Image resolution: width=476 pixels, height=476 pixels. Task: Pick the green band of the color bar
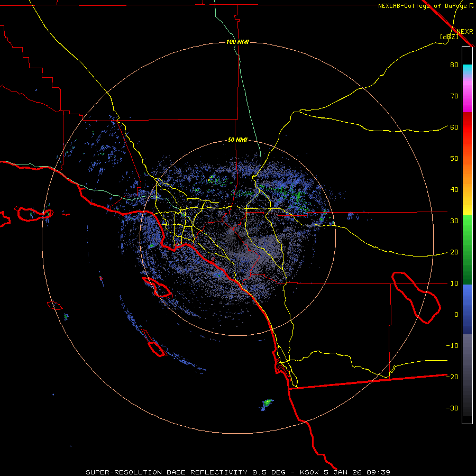click(x=467, y=250)
